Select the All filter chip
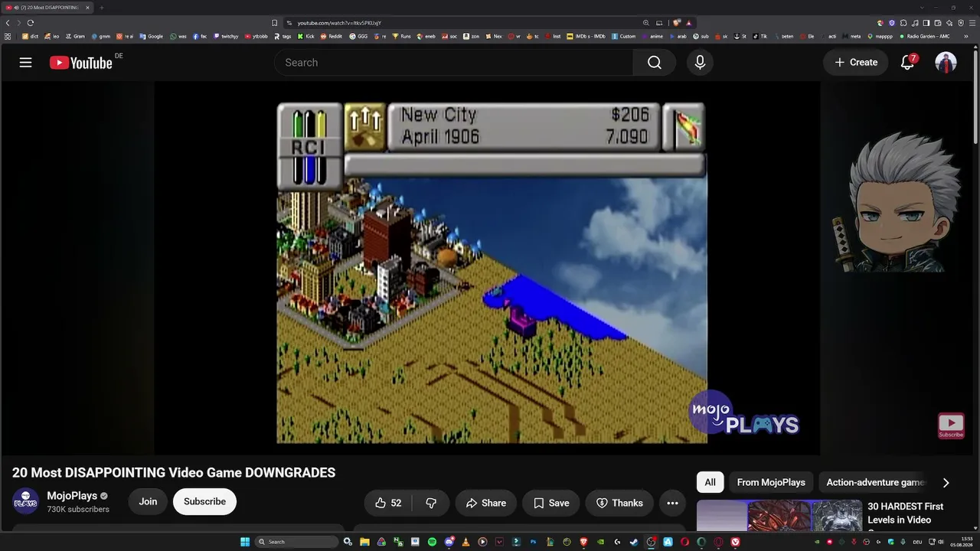The image size is (980, 551). (x=710, y=482)
